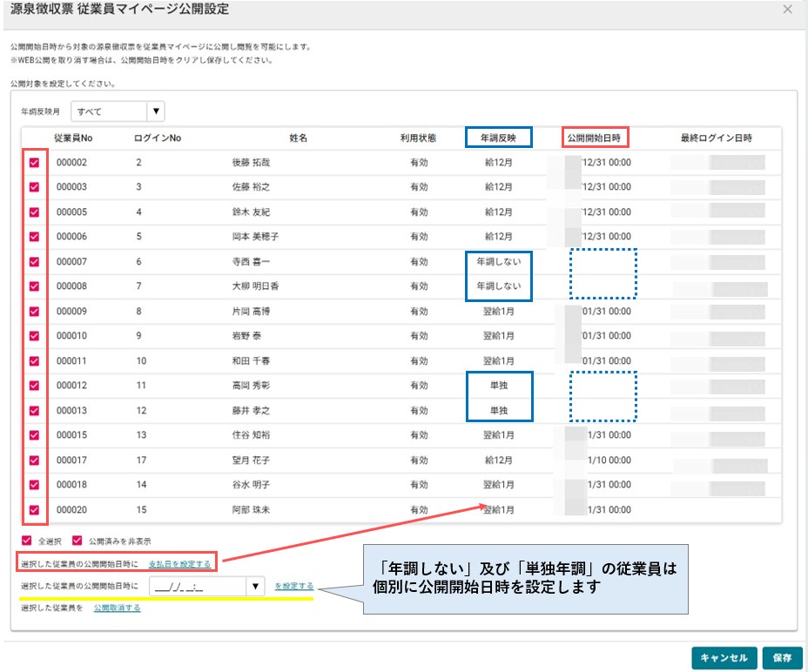Click the 従業員No column header
808x672 pixels.
[x=73, y=138]
